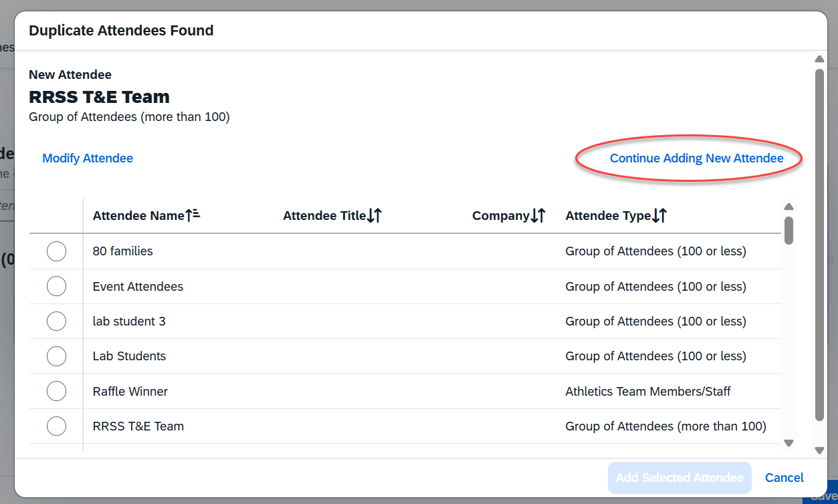Viewport: 838px width, 504px height.
Task: Click the Modify Attendee link
Action: (x=88, y=158)
